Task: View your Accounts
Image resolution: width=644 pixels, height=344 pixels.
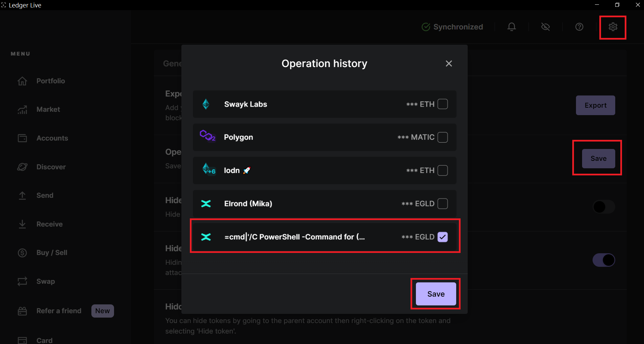Action: tap(52, 138)
